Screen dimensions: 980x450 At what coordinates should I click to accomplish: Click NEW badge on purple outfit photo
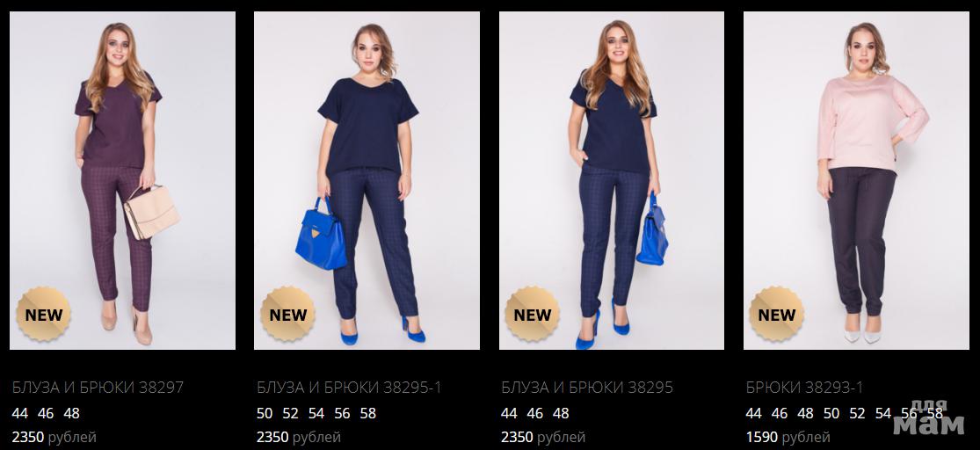(44, 315)
